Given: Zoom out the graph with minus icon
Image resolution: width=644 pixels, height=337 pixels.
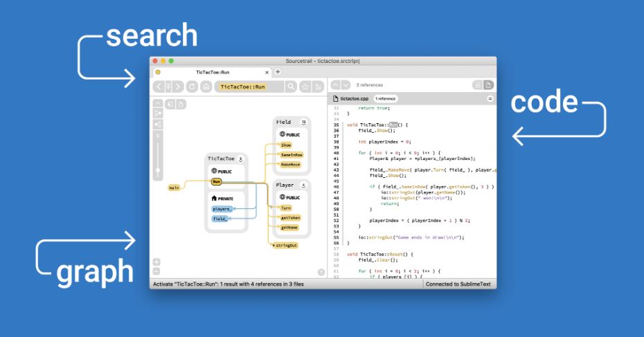Looking at the screenshot, I should click(156, 271).
